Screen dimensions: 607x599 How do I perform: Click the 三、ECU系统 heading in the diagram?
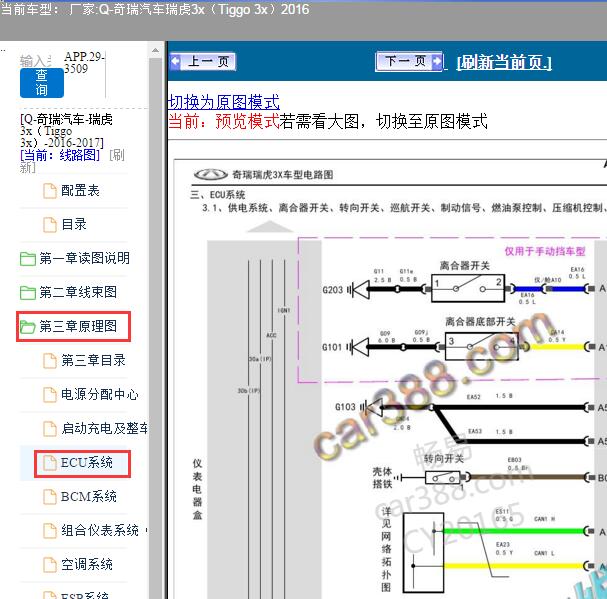(x=218, y=195)
